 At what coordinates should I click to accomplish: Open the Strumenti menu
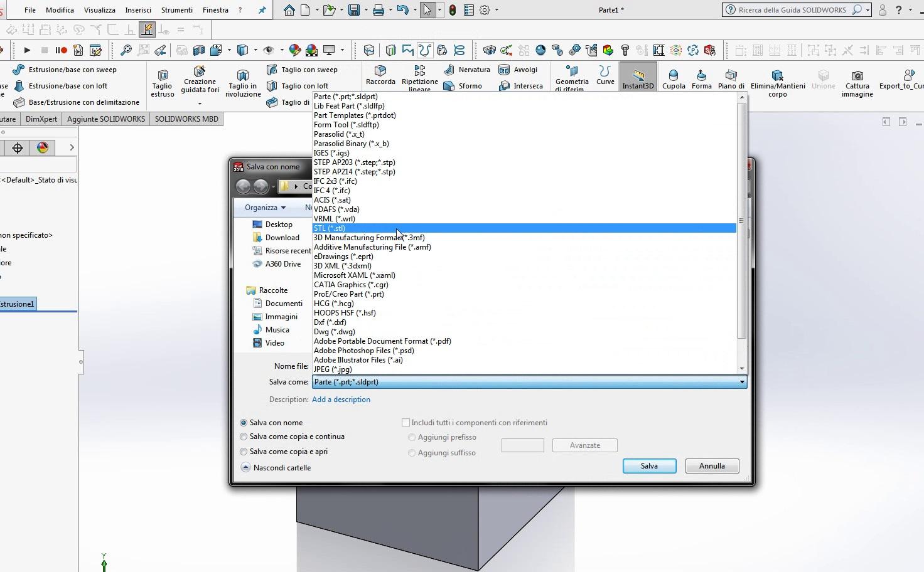(176, 10)
